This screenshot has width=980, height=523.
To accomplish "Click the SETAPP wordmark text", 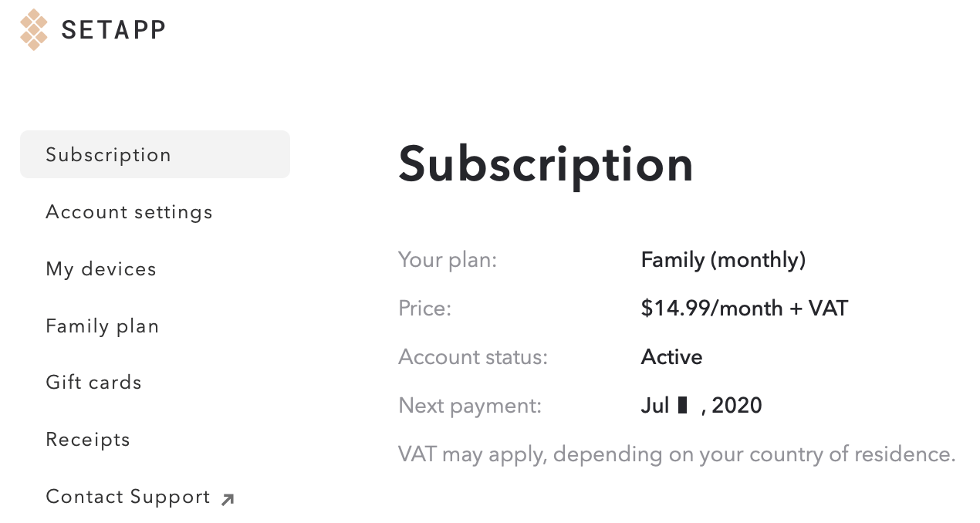I will (x=113, y=30).
